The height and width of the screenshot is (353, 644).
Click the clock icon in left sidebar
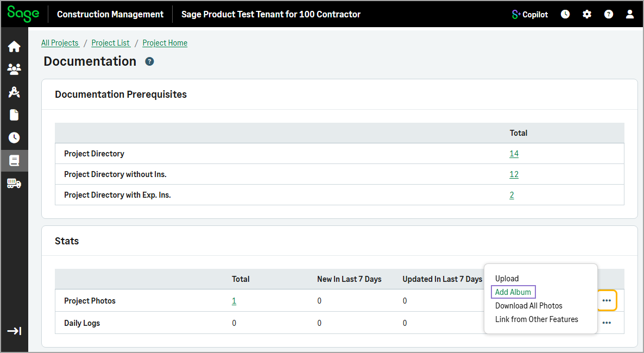(14, 137)
